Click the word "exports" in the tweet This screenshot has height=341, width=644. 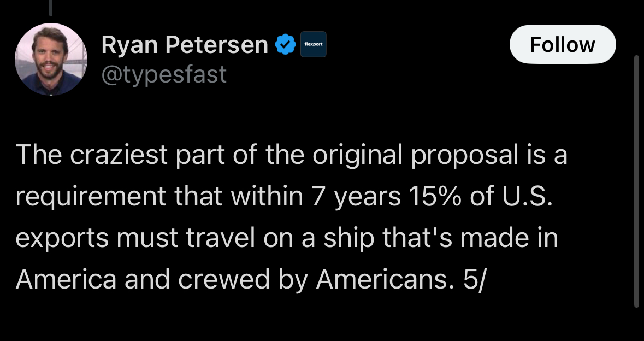coord(62,239)
